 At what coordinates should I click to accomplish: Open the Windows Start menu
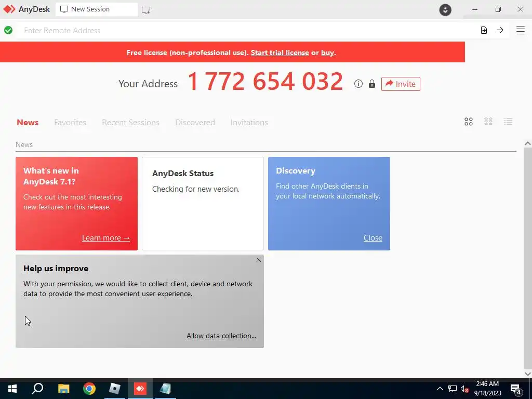point(12,389)
